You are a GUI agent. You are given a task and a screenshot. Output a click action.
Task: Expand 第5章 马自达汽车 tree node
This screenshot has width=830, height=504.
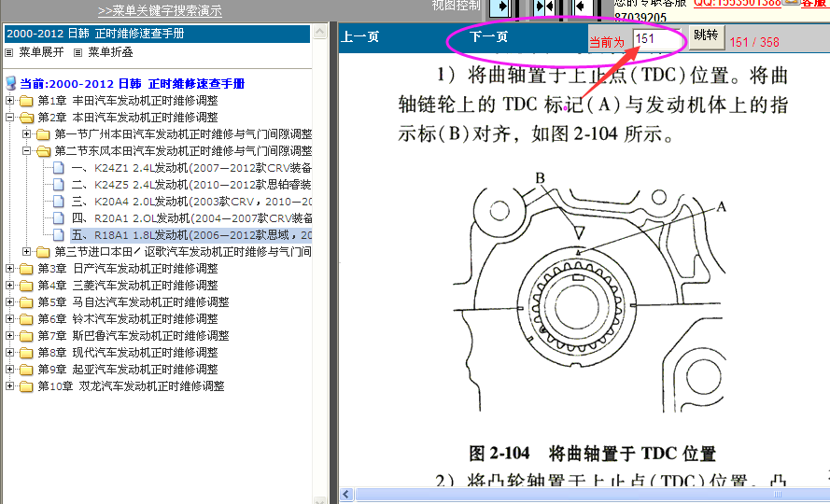[x=9, y=301]
